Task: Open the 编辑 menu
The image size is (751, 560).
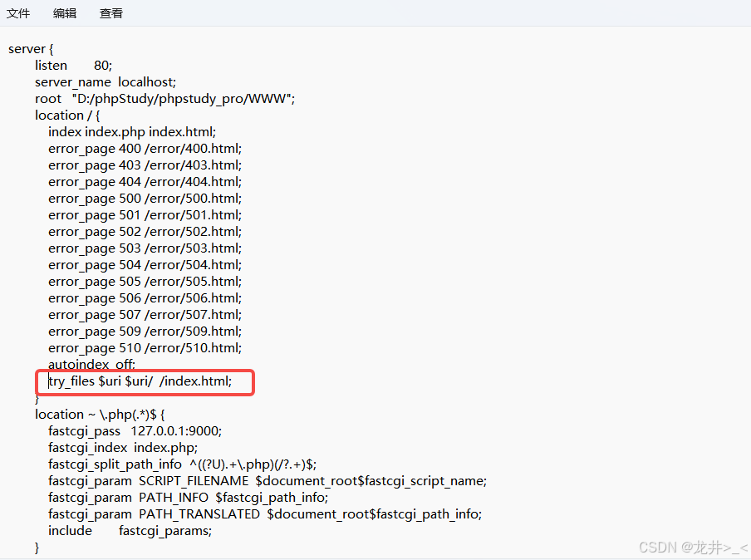Action: pos(65,13)
